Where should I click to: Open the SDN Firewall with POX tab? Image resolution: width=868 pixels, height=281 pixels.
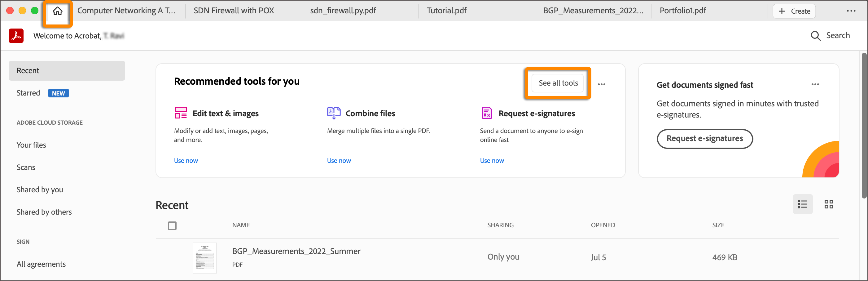pos(234,11)
